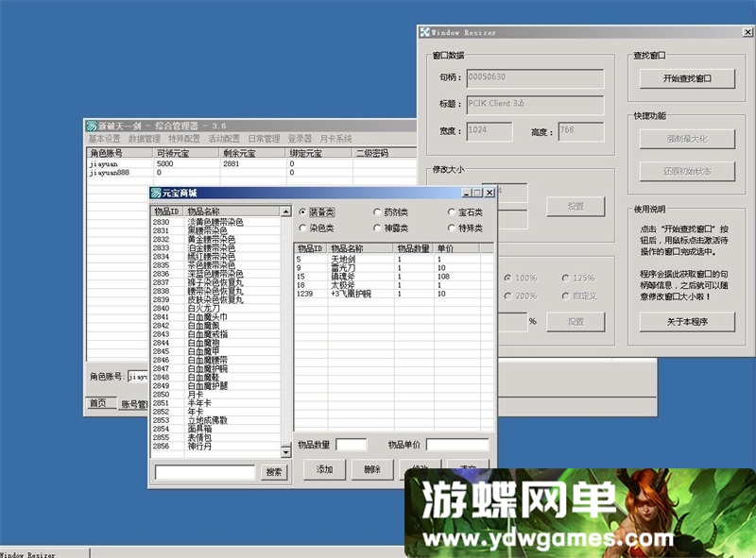Click the 综合管理器 app icon in title bar
Viewport: 756px width, 558px height.
tap(91, 126)
